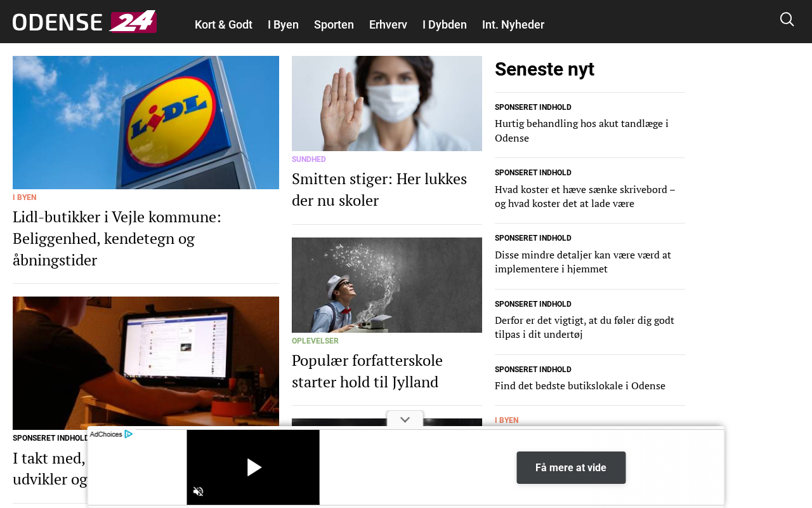
Task: Open Int. Nyheder section
Action: [x=513, y=25]
